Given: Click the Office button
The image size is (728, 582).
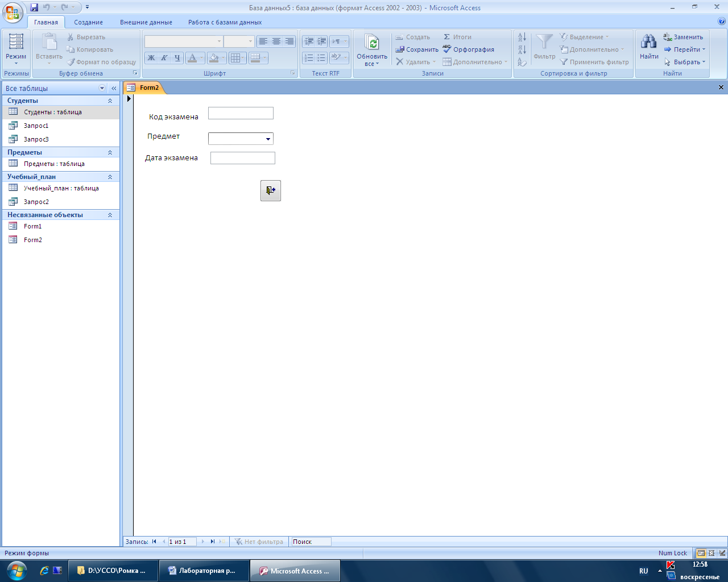Looking at the screenshot, I should click(x=13, y=12).
